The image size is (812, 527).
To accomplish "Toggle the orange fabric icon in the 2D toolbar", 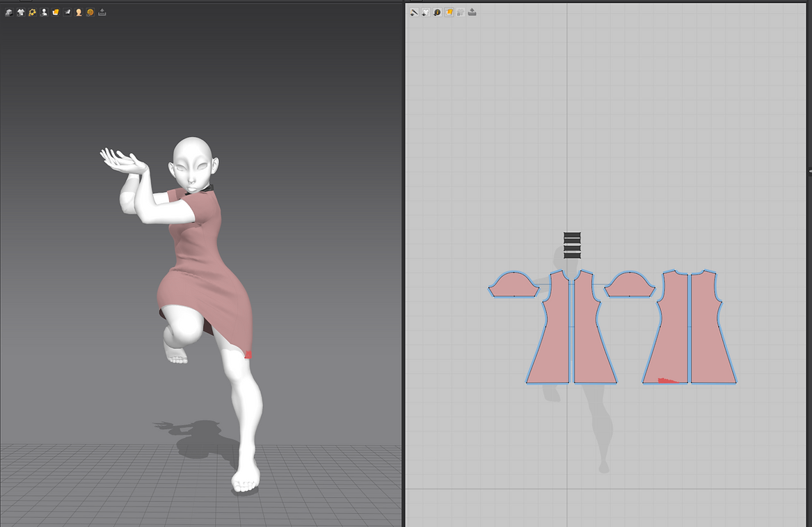I will coord(449,13).
